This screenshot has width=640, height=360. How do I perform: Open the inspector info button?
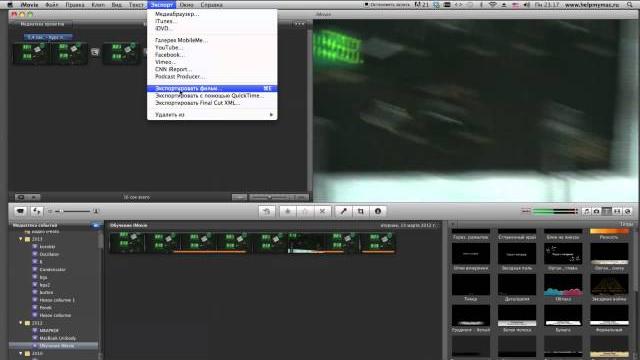click(x=378, y=211)
